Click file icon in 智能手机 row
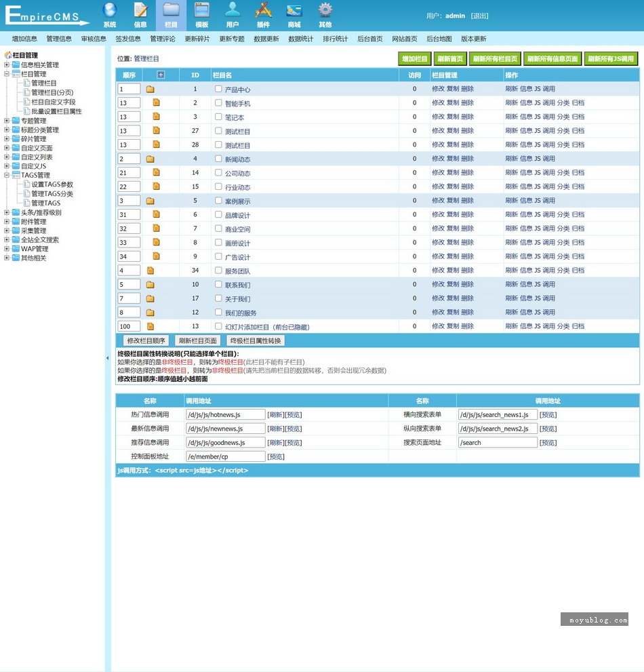Screen dimensions: 644x672 coord(157,103)
